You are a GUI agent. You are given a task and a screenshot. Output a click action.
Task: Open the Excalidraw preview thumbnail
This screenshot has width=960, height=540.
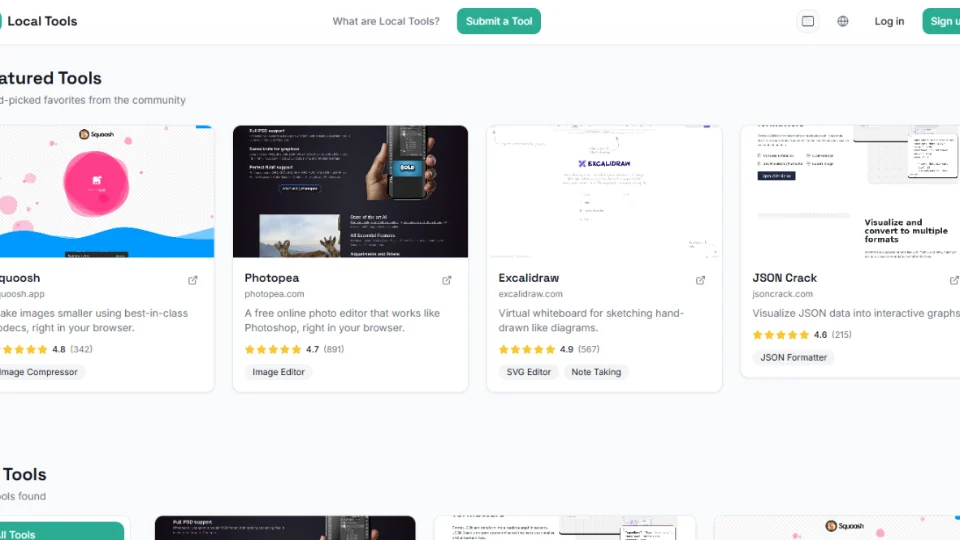point(604,191)
